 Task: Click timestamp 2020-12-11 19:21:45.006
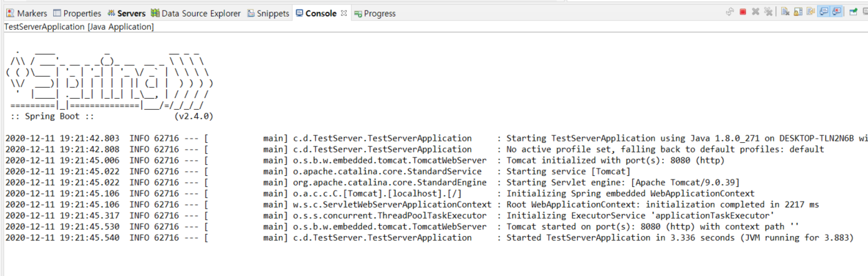pos(62,160)
